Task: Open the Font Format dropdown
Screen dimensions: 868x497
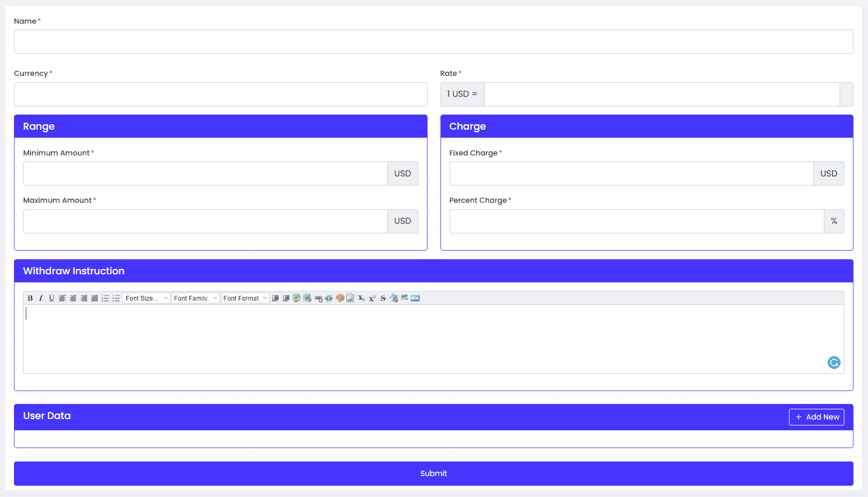Action: click(245, 298)
